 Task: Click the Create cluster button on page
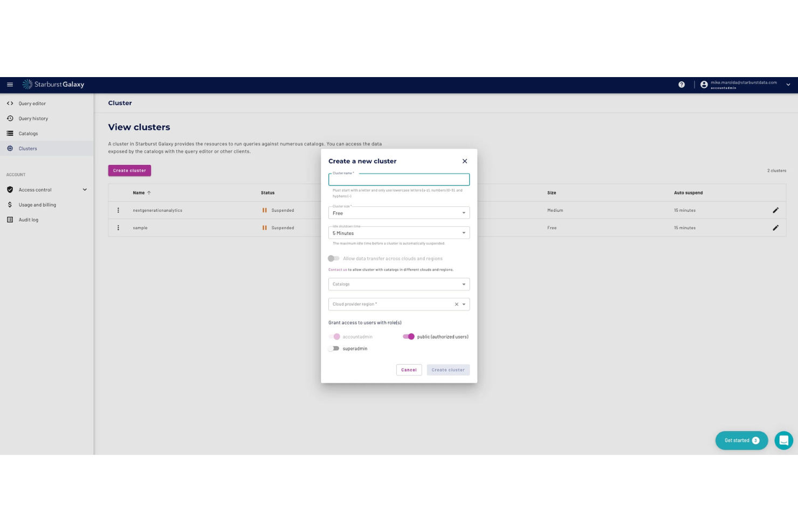(129, 171)
